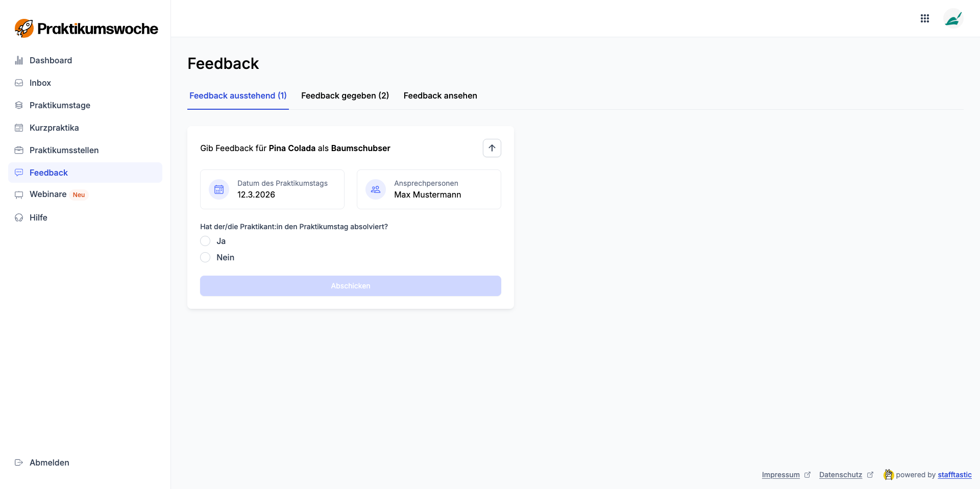The height and width of the screenshot is (489, 980).
Task: Open the Impressum link
Action: [780, 475]
